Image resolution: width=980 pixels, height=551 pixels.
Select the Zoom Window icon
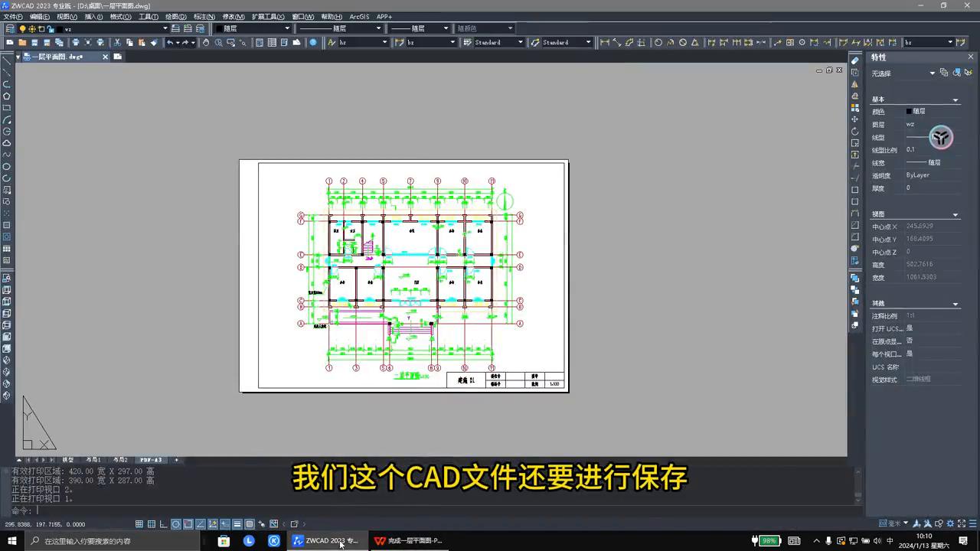coord(230,42)
